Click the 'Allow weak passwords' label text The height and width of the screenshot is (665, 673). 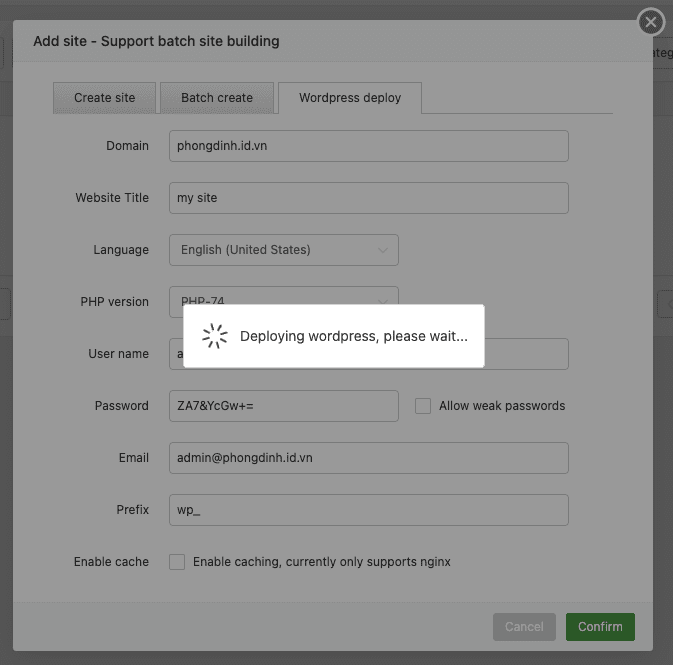click(x=502, y=406)
